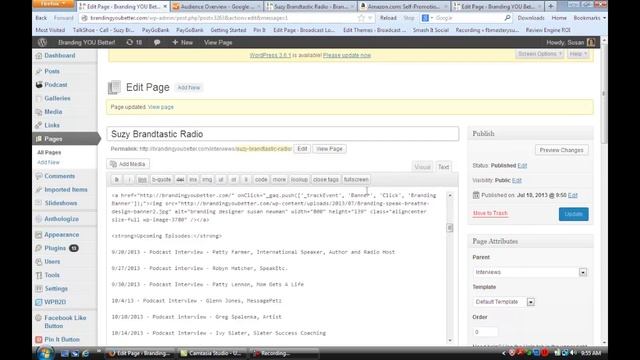640x360 pixels.
Task: Click the Windows Start button
Action: coord(45,353)
